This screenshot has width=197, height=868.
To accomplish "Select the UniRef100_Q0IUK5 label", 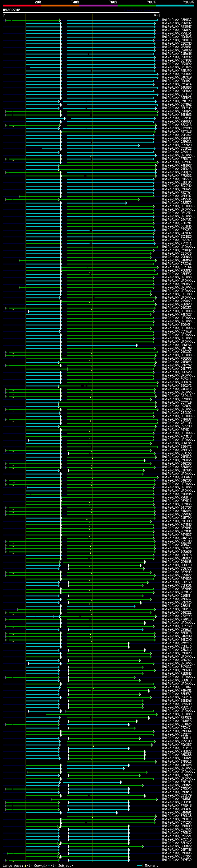I will 177,67.
